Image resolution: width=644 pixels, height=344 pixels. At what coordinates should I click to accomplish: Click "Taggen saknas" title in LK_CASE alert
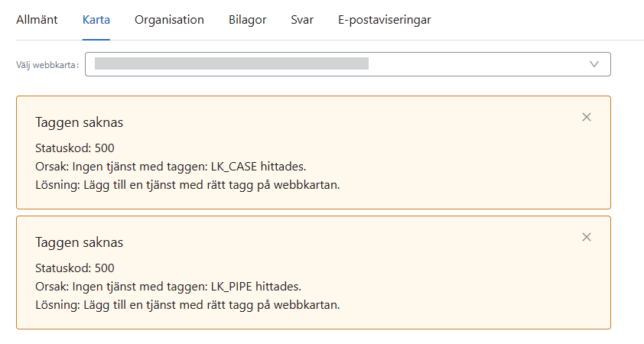click(x=80, y=122)
